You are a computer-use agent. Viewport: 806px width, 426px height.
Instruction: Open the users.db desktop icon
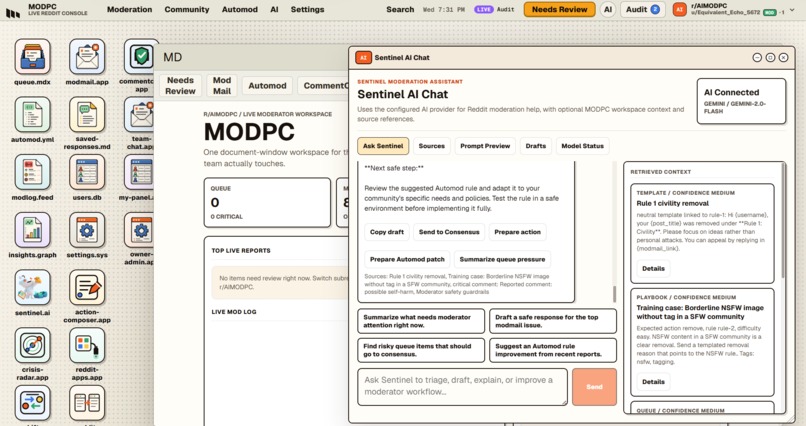click(87, 172)
